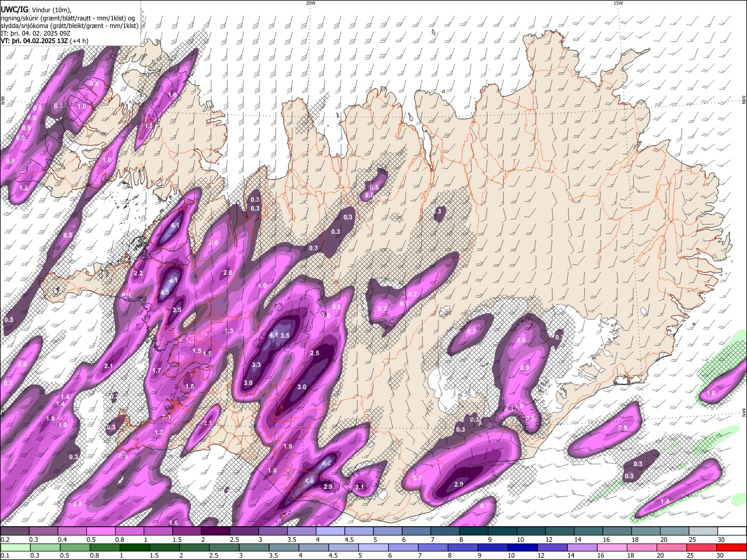Click the 2.2 precipitation value on the map

click(139, 273)
